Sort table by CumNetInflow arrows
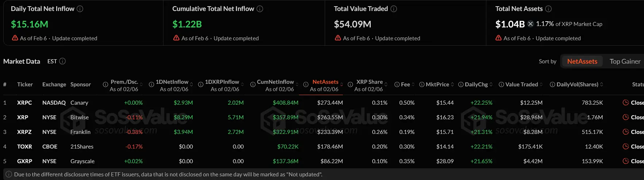Image resolution: width=644 pixels, height=180 pixels. [x=297, y=85]
